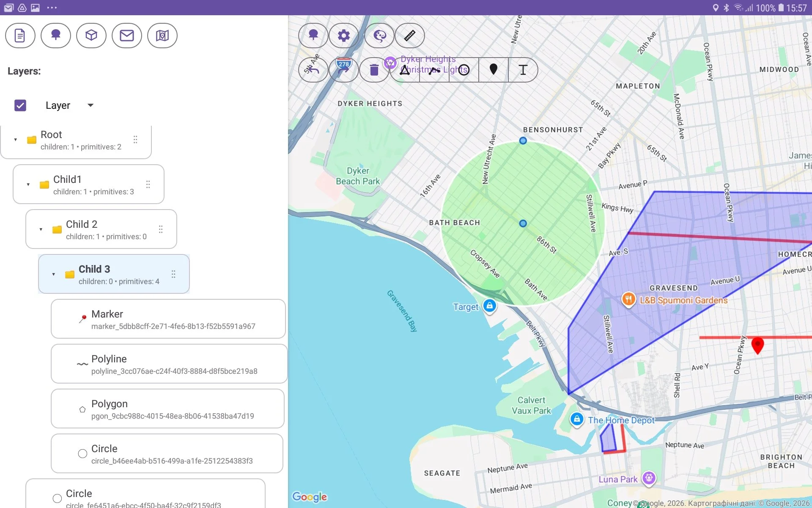812x508 pixels.
Task: Open the document icon button in the left panel
Action: [20, 36]
